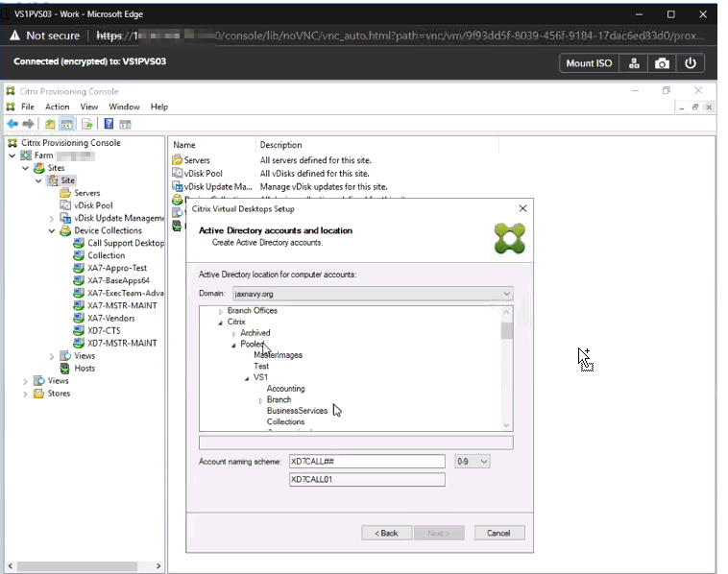The height and width of the screenshot is (574, 728).
Task: Click the Account naming scheme field
Action: pyautogui.click(x=367, y=462)
